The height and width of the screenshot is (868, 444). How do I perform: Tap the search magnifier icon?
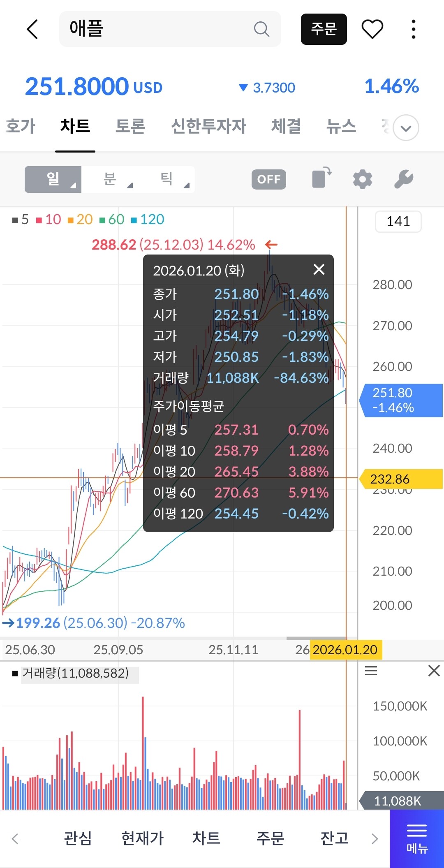pos(261,29)
